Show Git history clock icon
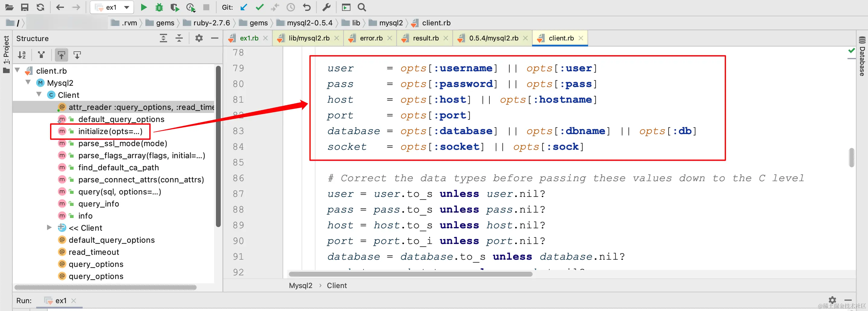Image resolution: width=868 pixels, height=311 pixels. tap(291, 7)
